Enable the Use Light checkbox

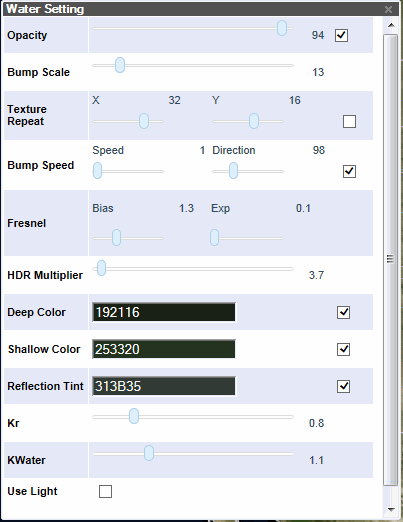[x=105, y=491]
